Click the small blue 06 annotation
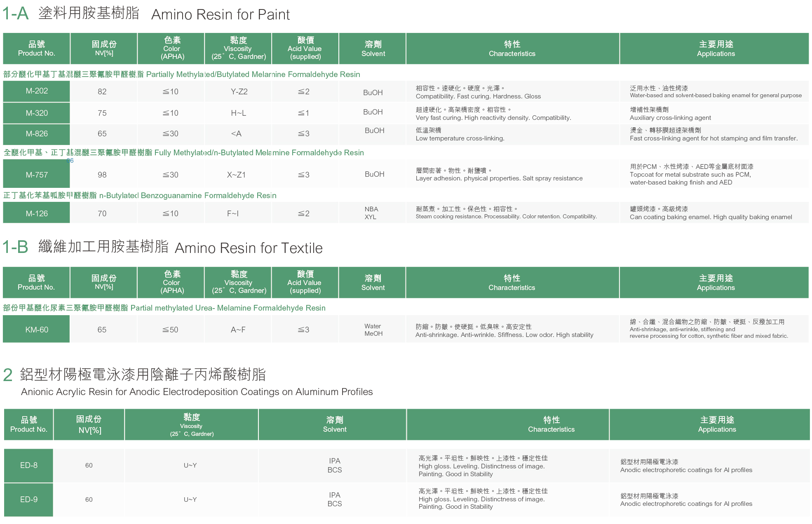Screen dimensions: 812x524 click(x=70, y=161)
